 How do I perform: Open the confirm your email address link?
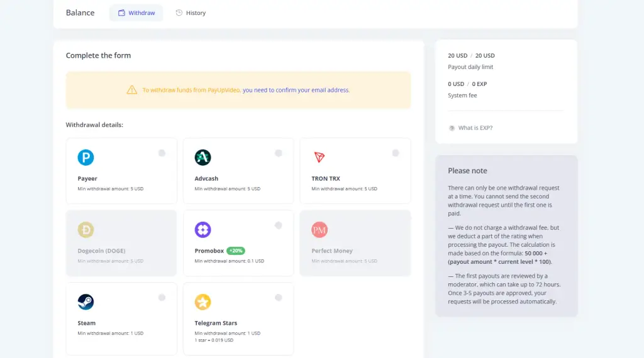(x=296, y=90)
